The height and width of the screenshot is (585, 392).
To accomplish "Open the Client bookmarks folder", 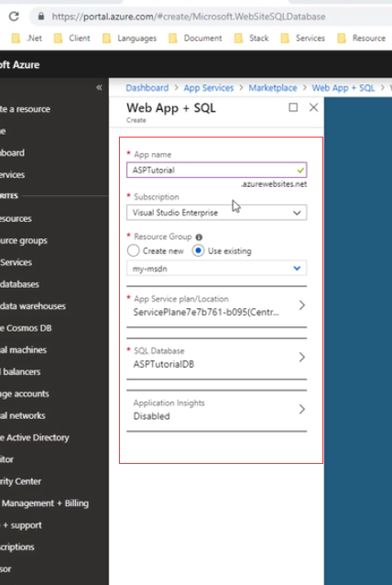I will pos(72,39).
